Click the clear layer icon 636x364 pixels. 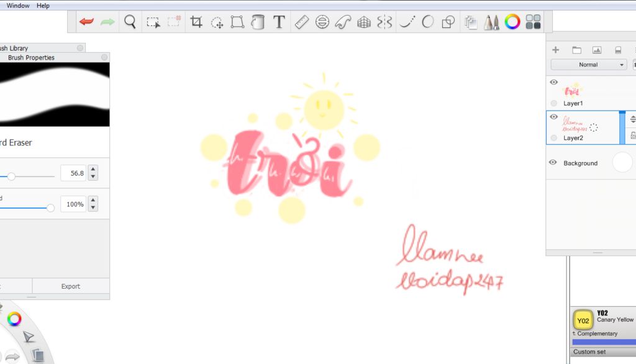[618, 50]
